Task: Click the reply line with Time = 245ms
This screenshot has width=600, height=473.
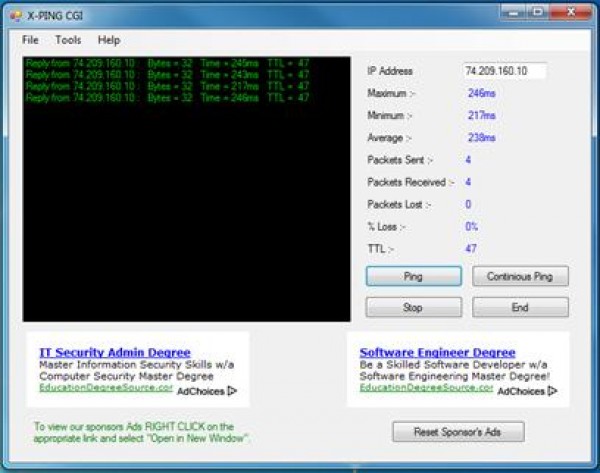Action: coord(167,64)
